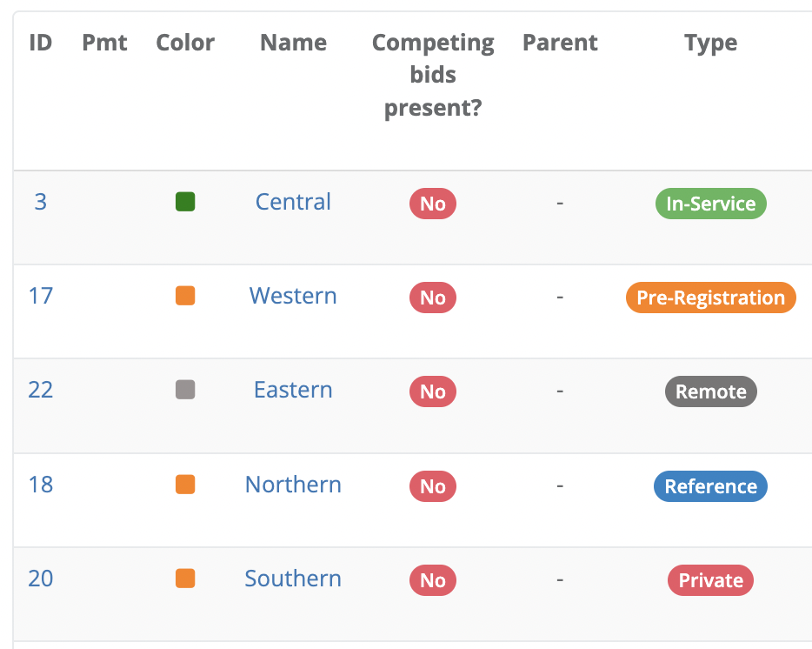
Task: Click the gray color swatch for Eastern
Action: 185,391
